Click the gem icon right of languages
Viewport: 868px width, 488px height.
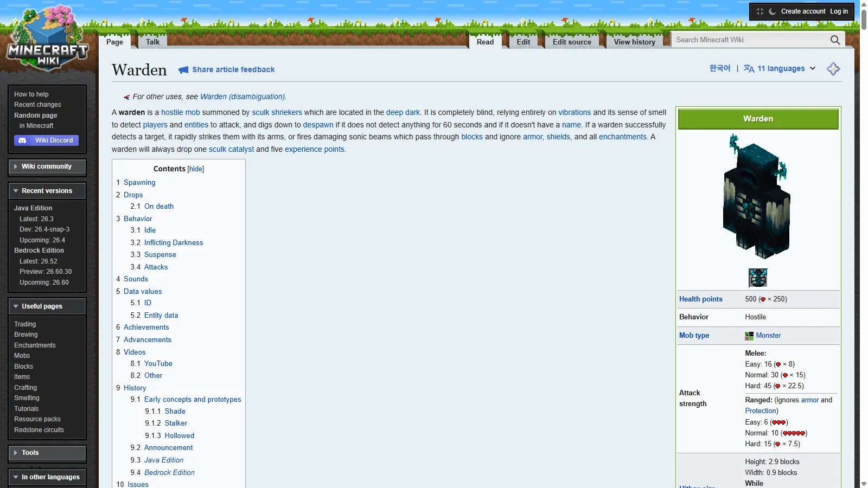click(833, 69)
